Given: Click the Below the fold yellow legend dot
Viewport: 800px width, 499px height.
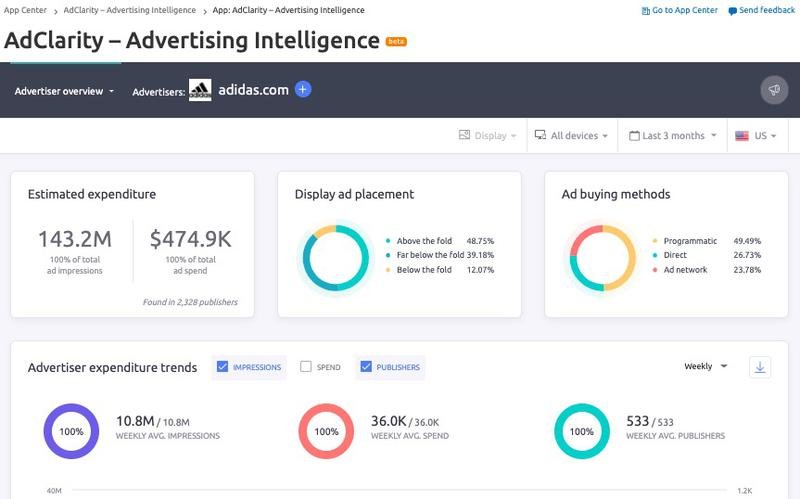Looking at the screenshot, I should pos(388,270).
